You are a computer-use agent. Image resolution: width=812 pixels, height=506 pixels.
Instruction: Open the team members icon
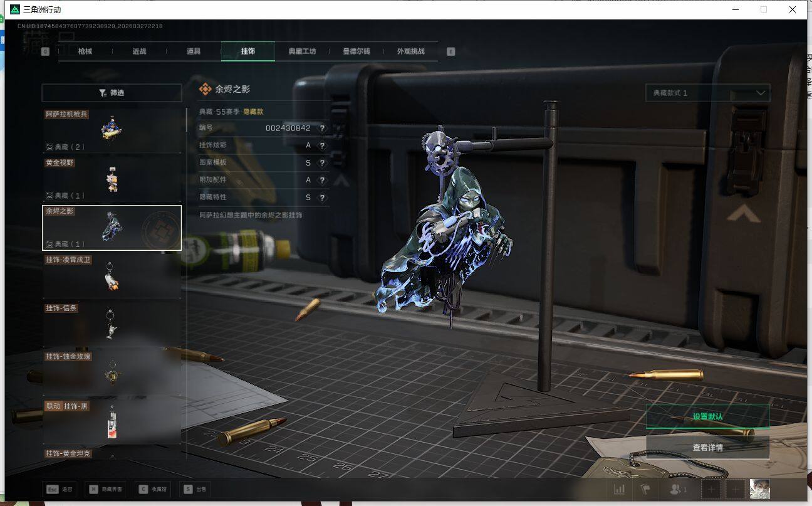678,489
